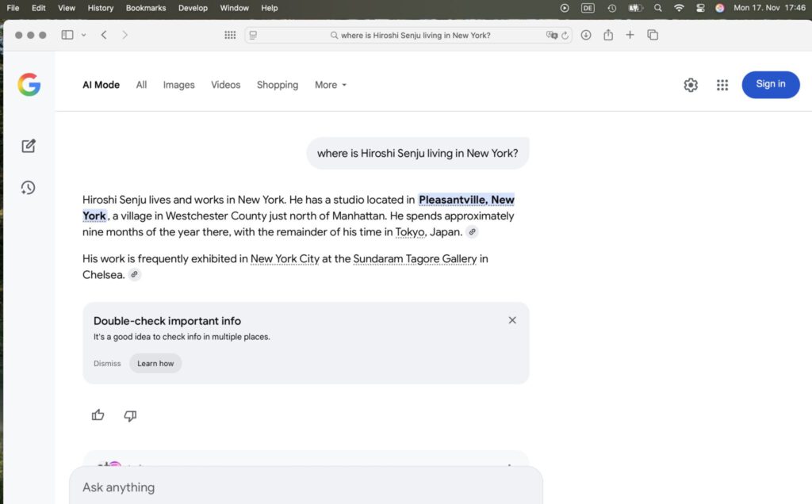Click the thumbs up feedback icon

(x=98, y=415)
